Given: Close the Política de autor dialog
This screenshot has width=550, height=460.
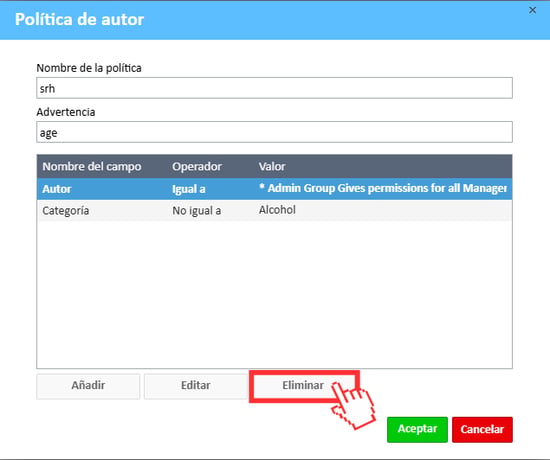Looking at the screenshot, I should pyautogui.click(x=532, y=10).
